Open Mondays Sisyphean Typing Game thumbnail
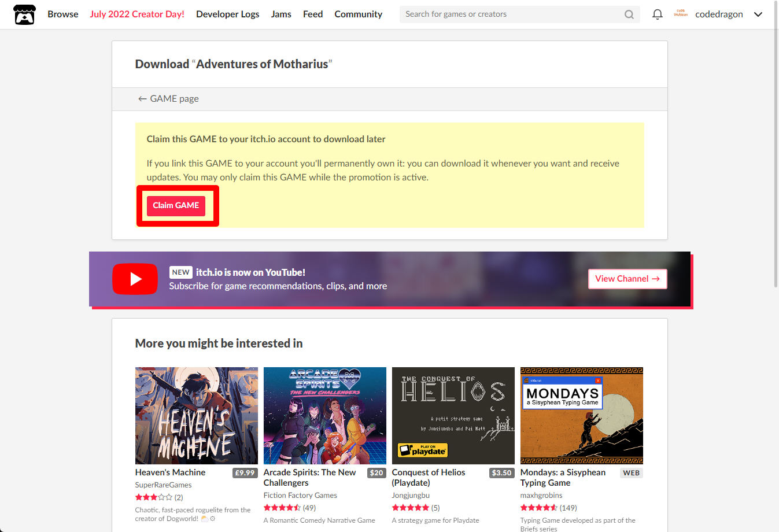This screenshot has width=779, height=532. [582, 416]
